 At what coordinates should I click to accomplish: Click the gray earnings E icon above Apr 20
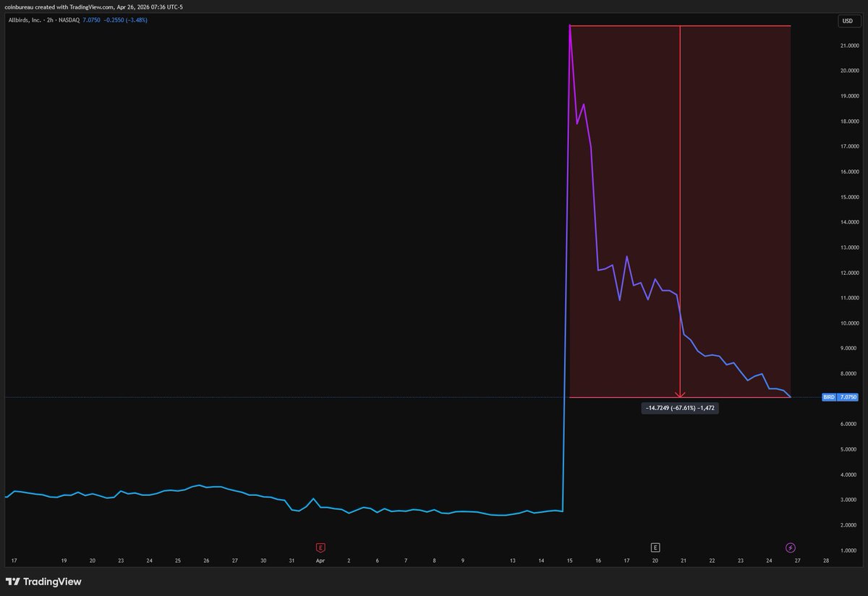[654, 548]
